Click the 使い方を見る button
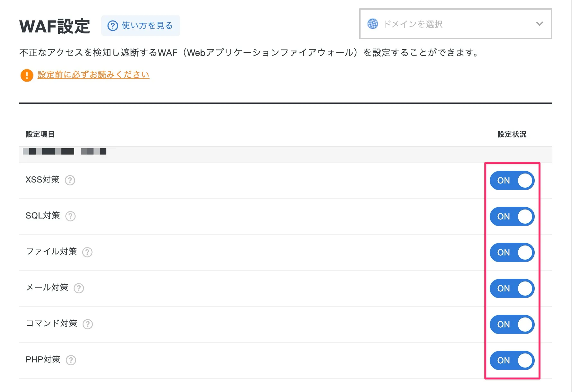Screen dimensions: 572x392 click(x=140, y=26)
